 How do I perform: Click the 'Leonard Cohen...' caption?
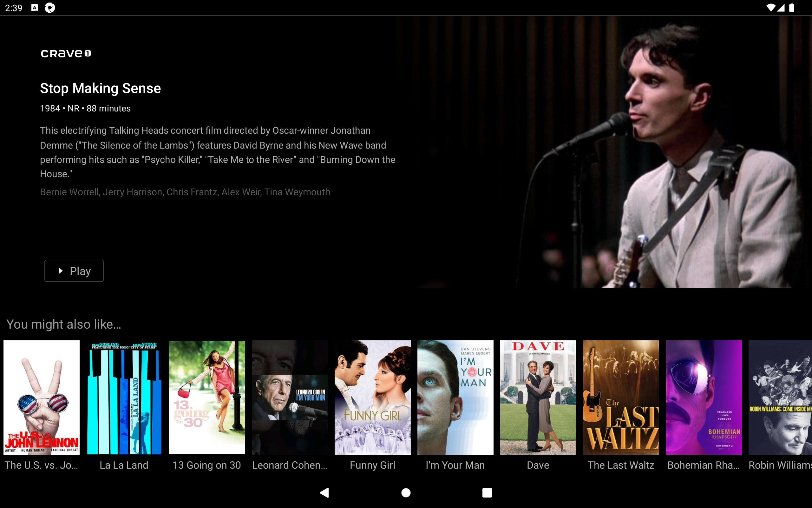(290, 465)
